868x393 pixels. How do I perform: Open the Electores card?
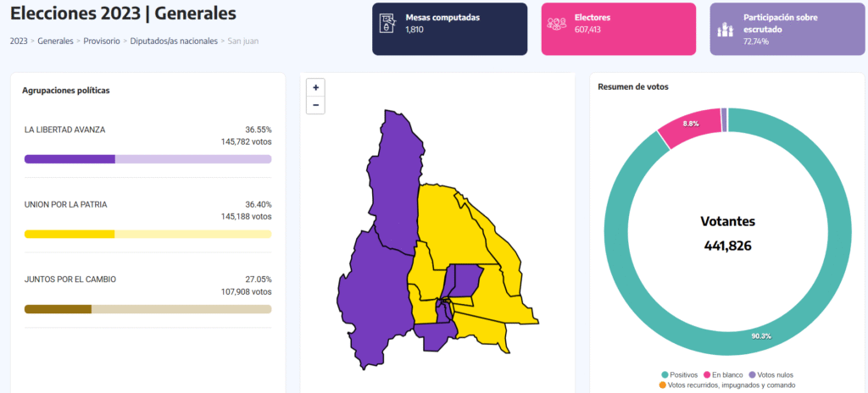tap(618, 29)
